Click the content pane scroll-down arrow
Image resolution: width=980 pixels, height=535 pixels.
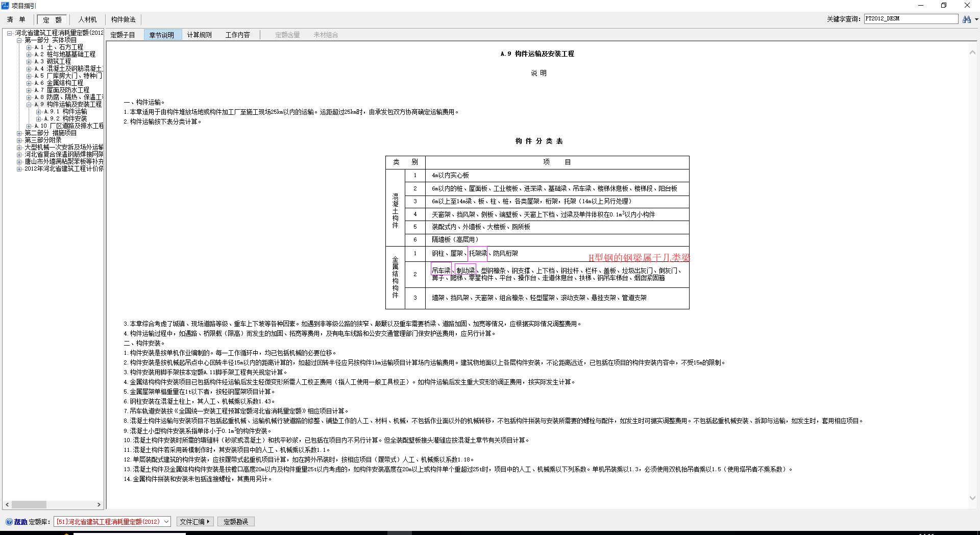[972, 498]
